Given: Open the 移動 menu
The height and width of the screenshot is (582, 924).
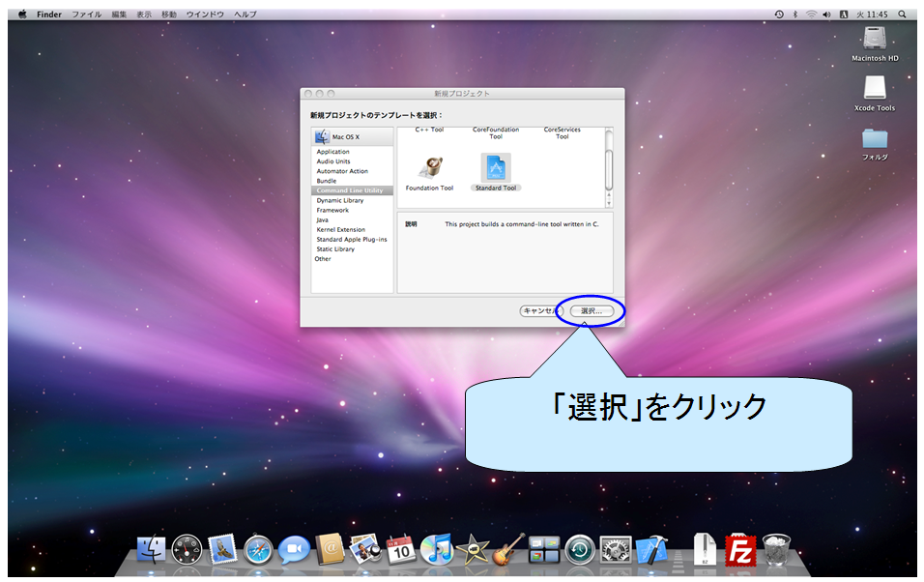Looking at the screenshot, I should tap(169, 15).
